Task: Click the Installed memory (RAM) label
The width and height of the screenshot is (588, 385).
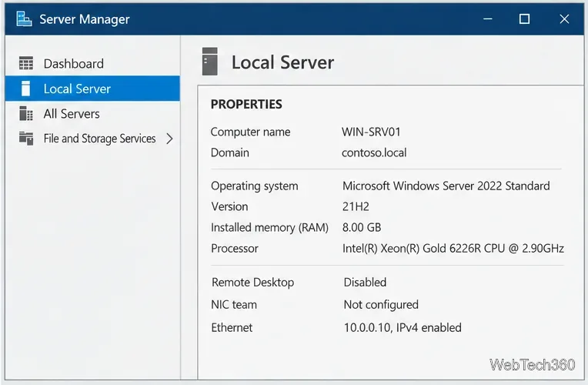Action: pos(269,228)
